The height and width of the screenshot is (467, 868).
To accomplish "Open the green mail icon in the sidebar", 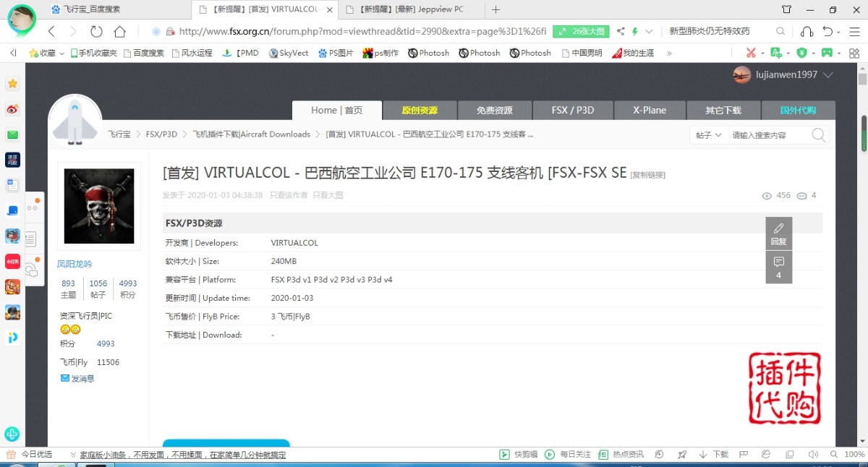I will [12, 134].
